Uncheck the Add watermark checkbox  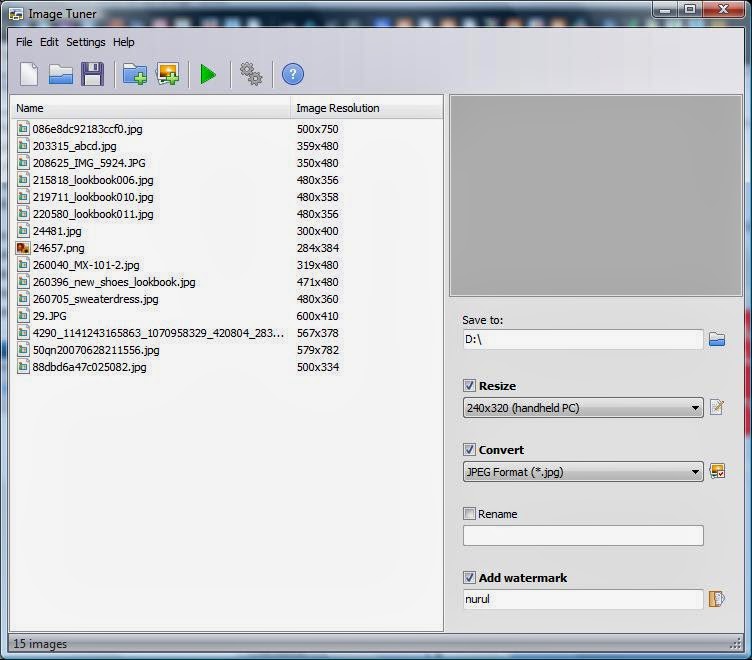click(x=469, y=578)
